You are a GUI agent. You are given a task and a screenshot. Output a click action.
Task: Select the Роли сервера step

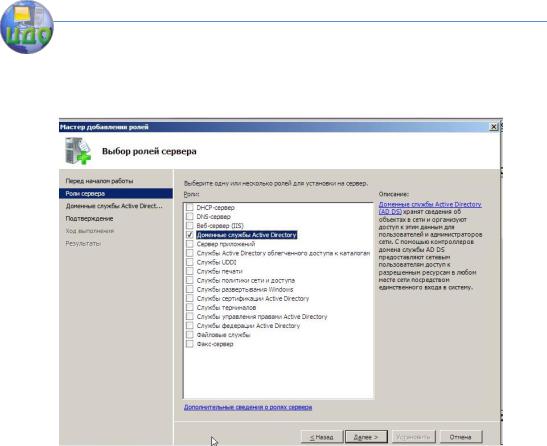116,193
